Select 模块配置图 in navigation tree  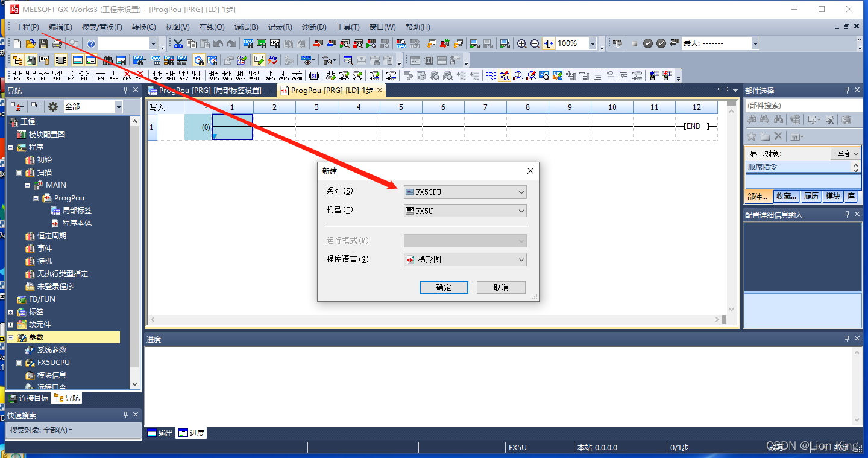click(47, 135)
